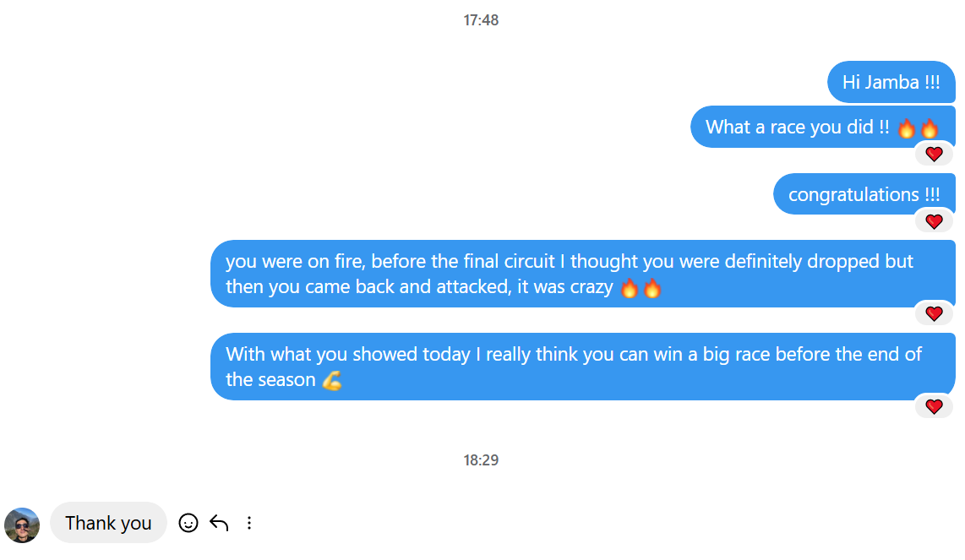Click second fire emoji in "What a race" message
Viewport: 965px width, 560px height.
tap(930, 128)
